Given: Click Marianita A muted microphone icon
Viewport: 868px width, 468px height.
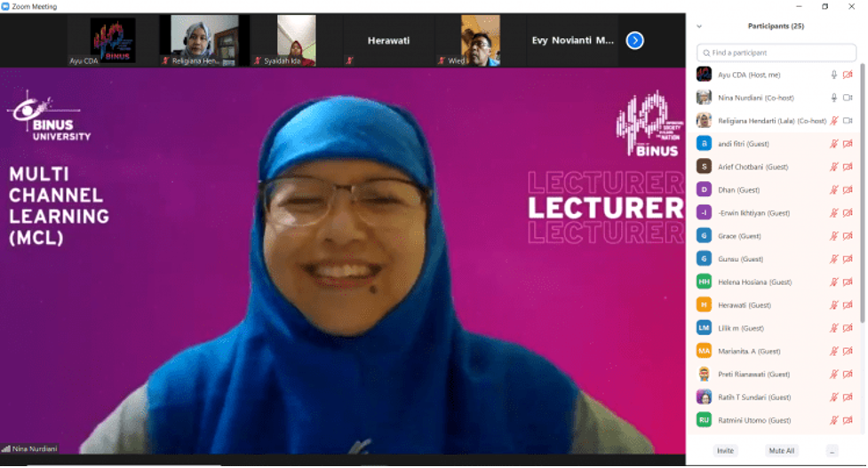Looking at the screenshot, I should pyautogui.click(x=833, y=352).
